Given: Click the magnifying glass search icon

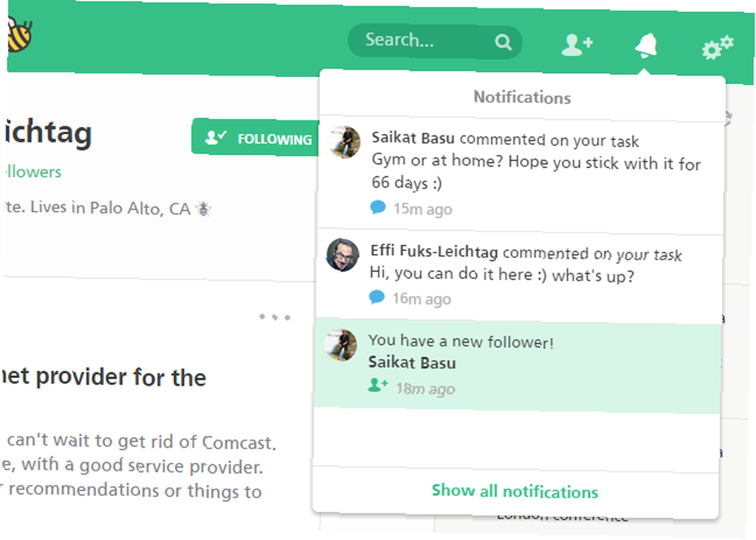Looking at the screenshot, I should [503, 42].
